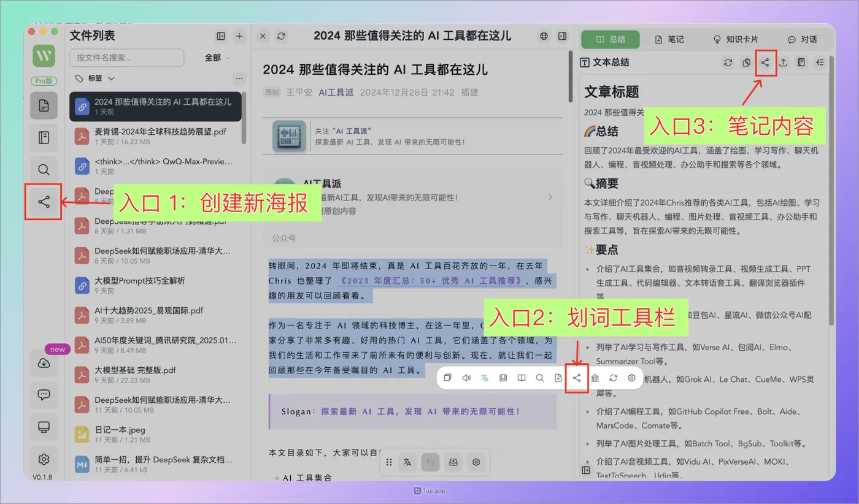
Task: Click the download icon with new badge
Action: [44, 363]
